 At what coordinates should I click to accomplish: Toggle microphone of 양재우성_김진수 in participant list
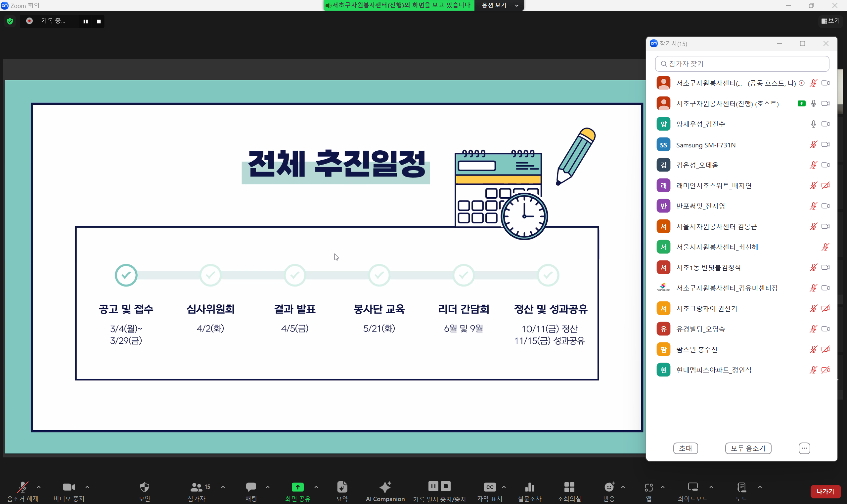point(813,124)
